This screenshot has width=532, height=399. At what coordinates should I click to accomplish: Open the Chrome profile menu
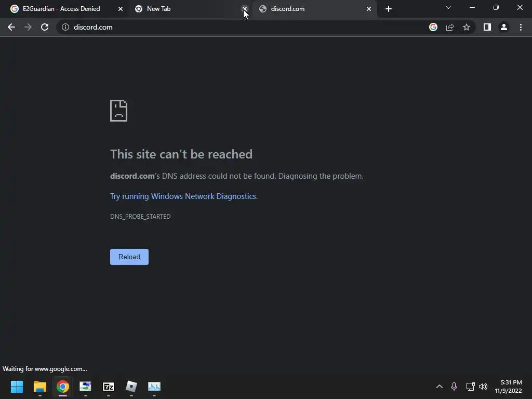coord(504,27)
